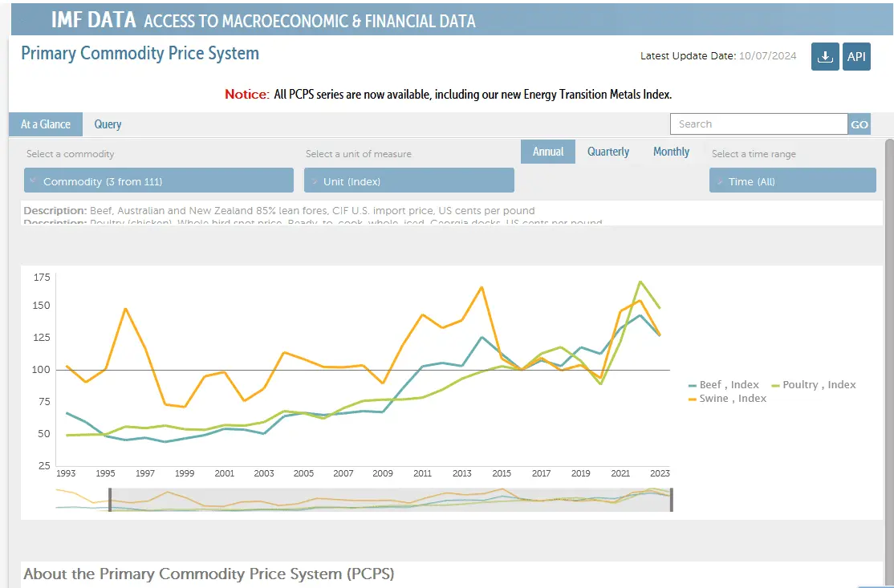Click the Primary Commodity Price System heading

click(140, 54)
